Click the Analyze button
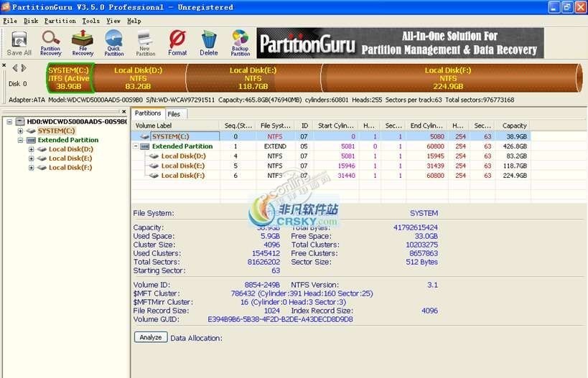 pyautogui.click(x=150, y=337)
